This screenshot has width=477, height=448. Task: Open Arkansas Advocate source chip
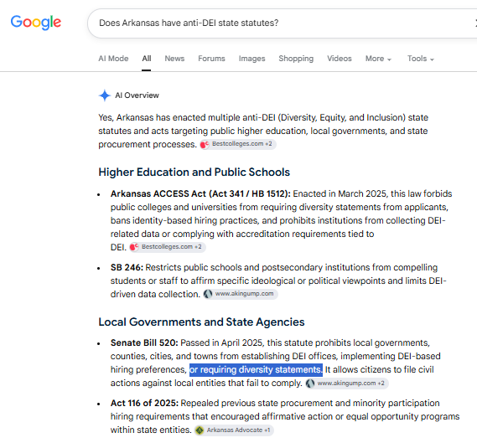tap(234, 430)
